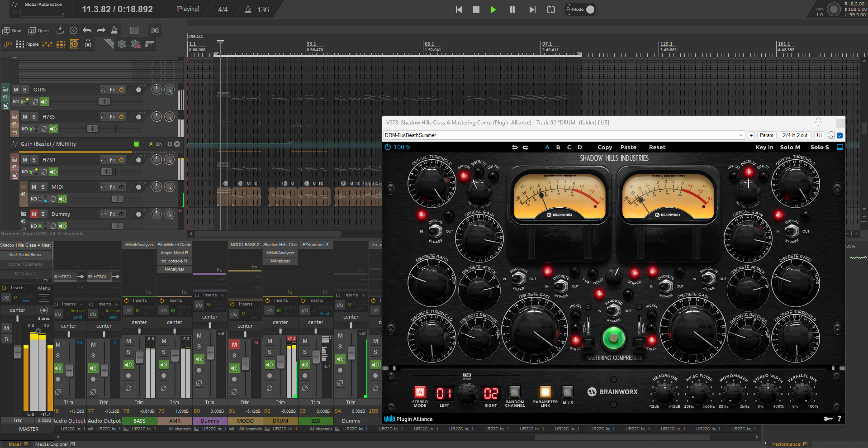Select plugin settings slot A
This screenshot has height=448, width=868.
pyautogui.click(x=547, y=147)
